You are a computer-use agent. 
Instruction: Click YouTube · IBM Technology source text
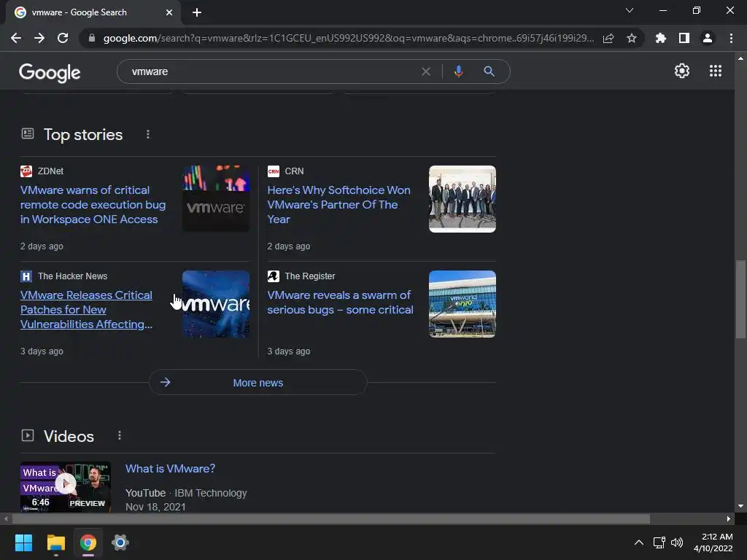(186, 493)
